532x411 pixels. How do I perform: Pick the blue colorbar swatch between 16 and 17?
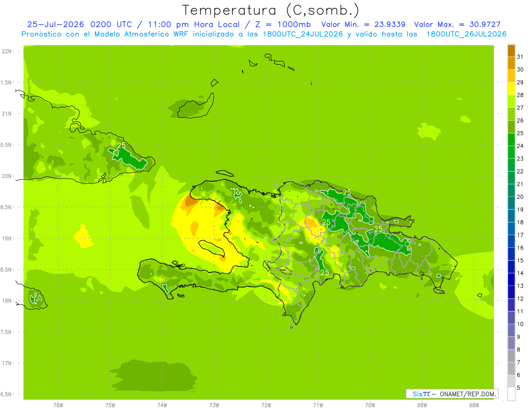coord(511,241)
